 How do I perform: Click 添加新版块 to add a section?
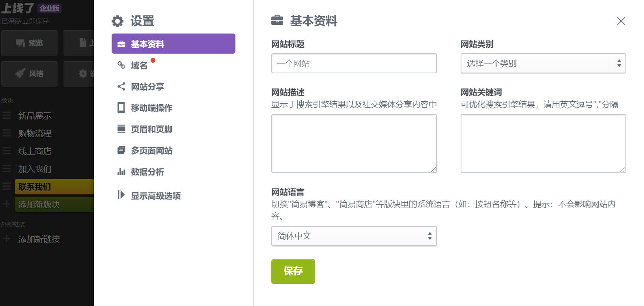click(54, 205)
